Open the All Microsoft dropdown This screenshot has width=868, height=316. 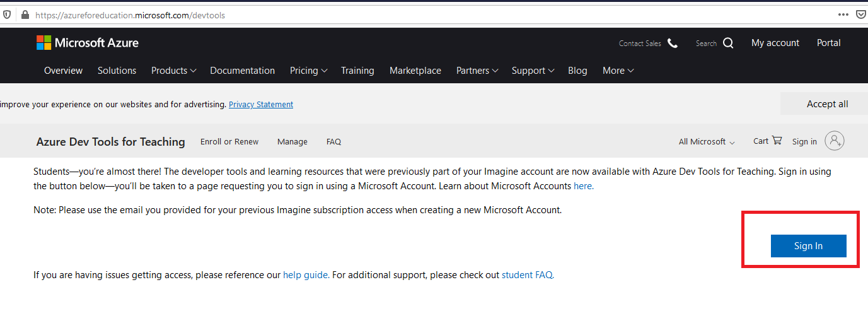point(707,142)
